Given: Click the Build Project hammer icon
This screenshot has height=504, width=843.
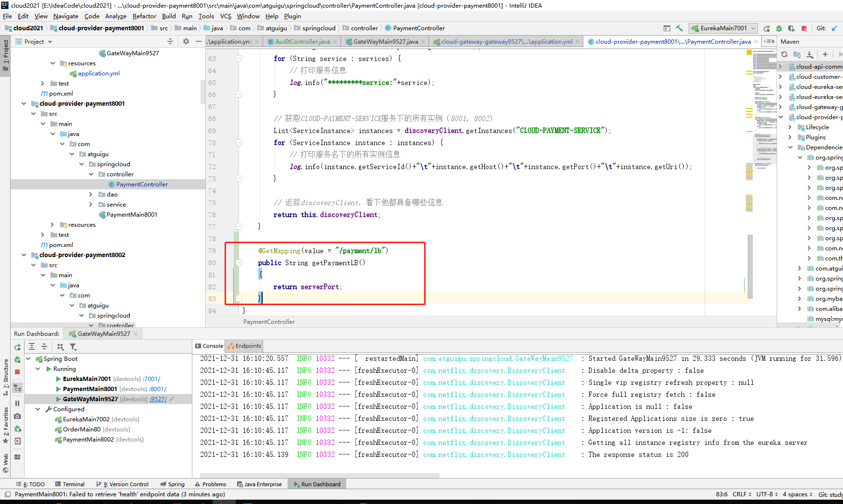Looking at the screenshot, I should click(679, 28).
